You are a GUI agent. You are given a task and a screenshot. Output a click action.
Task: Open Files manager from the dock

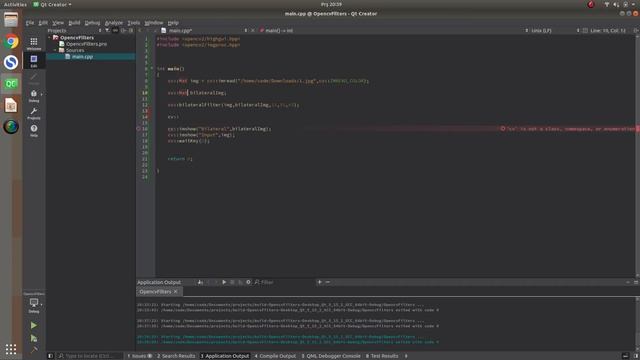tap(11, 20)
